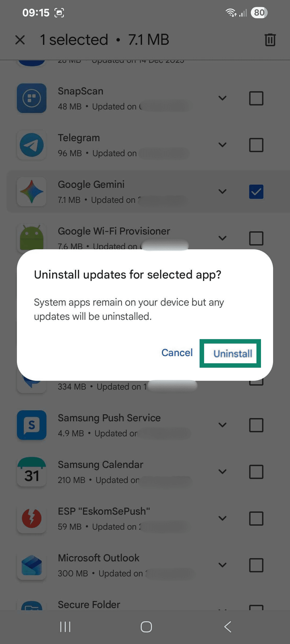Close selection mode with the X icon
This screenshot has height=644, width=290.
[20, 40]
